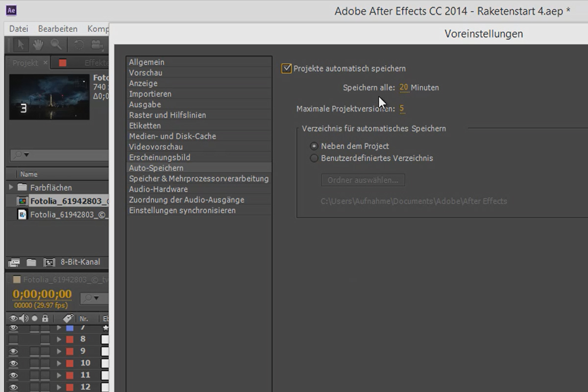
Task: Select Audio-Hardware preferences category
Action: tap(198, 189)
